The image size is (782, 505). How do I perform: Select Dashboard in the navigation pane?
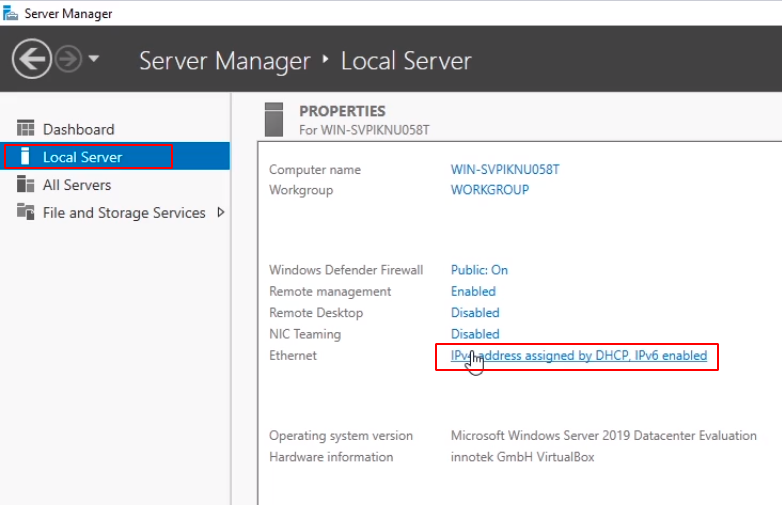(78, 129)
